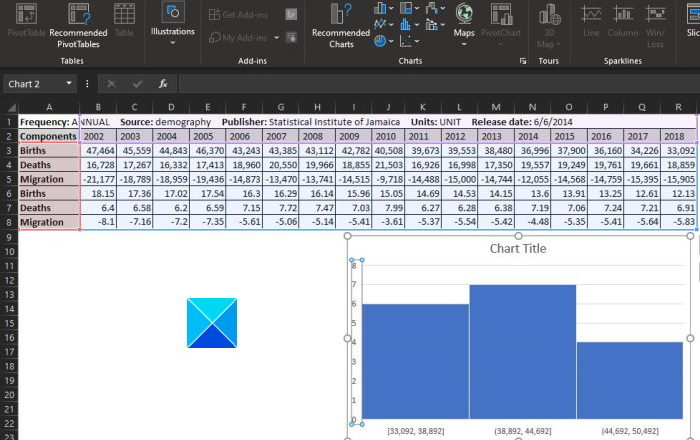Image resolution: width=700 pixels, height=440 pixels.
Task: Confirm the formula entry
Action: [138, 83]
